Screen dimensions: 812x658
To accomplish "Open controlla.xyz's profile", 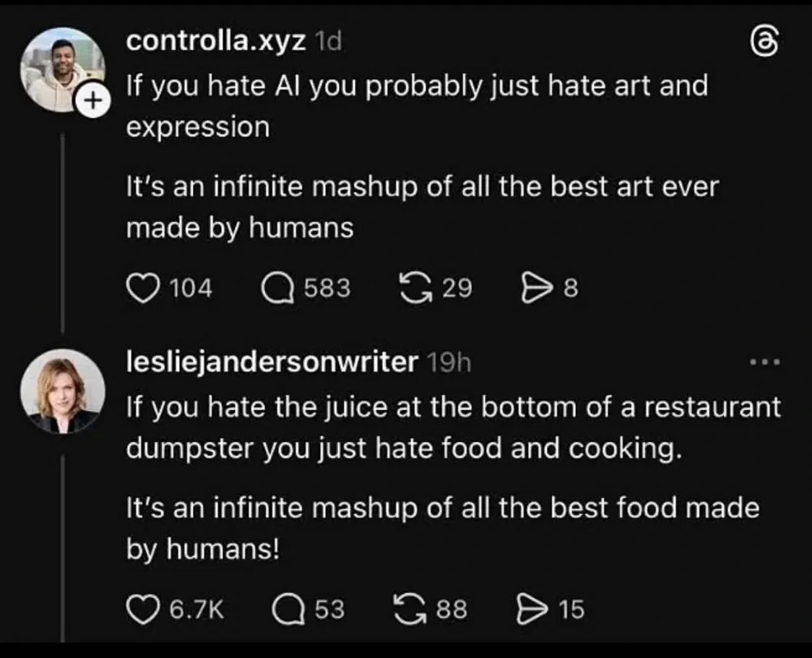I will pos(215,41).
